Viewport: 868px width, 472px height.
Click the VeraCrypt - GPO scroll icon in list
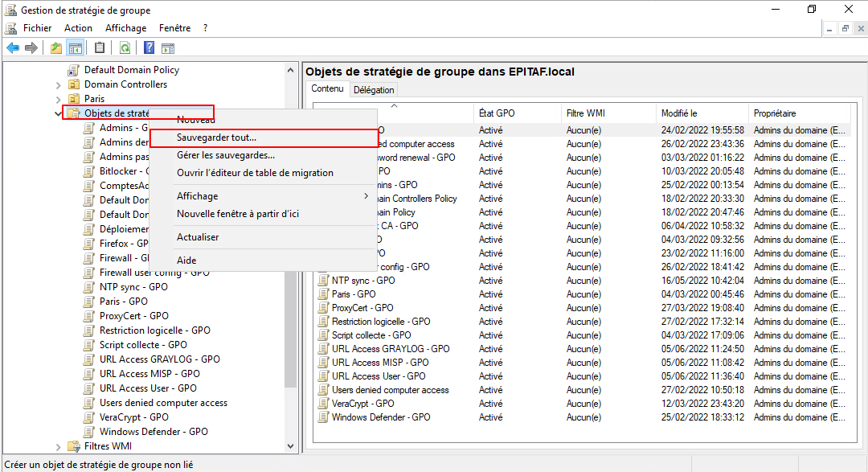pos(324,404)
